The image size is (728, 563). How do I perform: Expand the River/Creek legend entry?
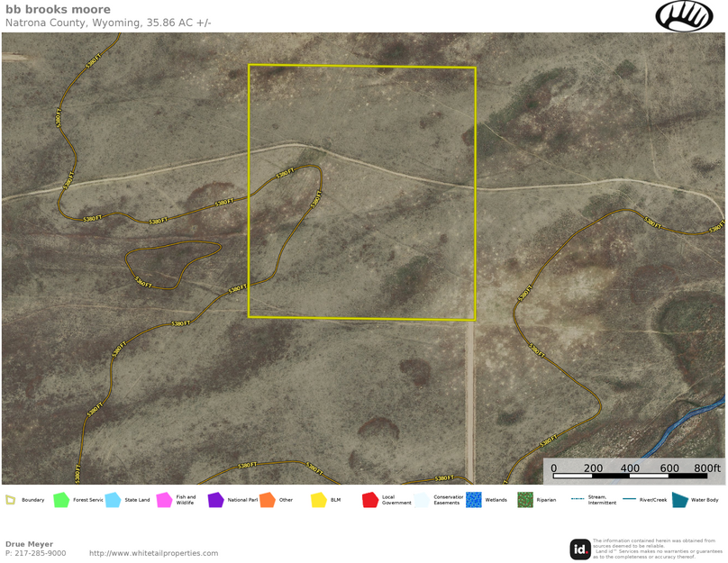tap(628, 499)
